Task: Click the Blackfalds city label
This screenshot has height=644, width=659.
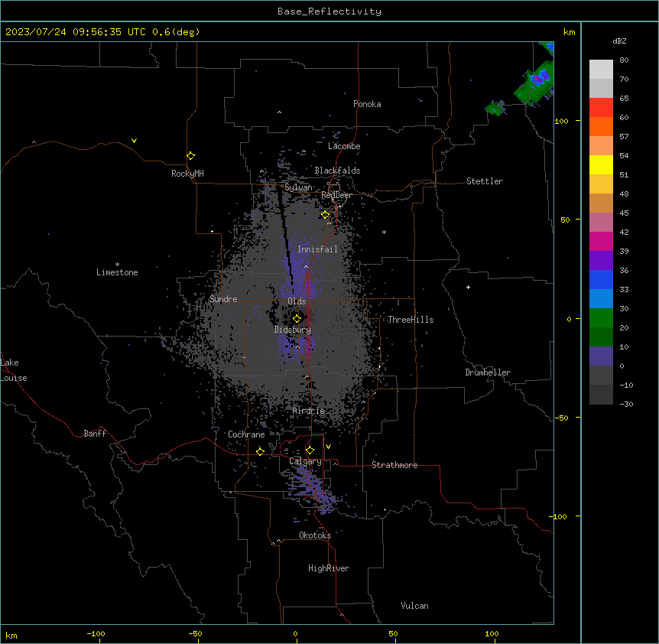Action: (337, 171)
